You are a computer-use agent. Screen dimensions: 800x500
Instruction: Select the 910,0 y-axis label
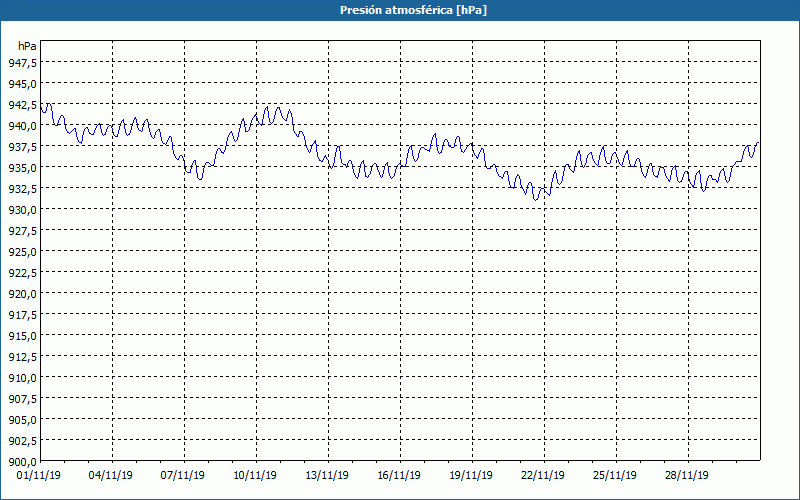[x=22, y=378]
